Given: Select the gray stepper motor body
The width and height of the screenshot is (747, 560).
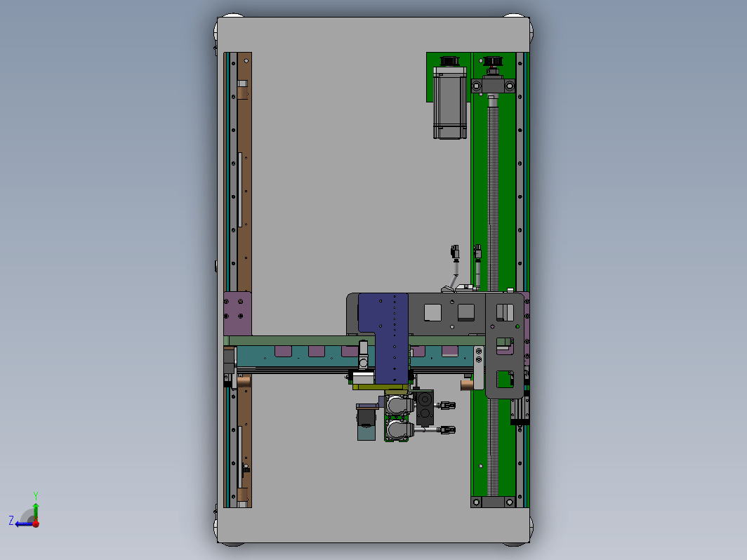Looking at the screenshot, I should (x=450, y=103).
